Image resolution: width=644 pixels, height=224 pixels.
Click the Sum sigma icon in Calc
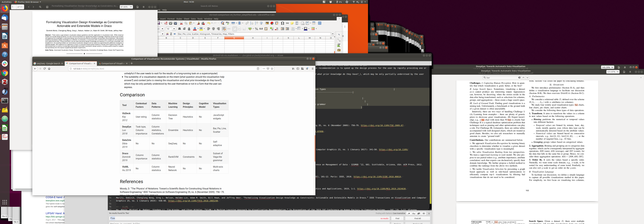(x=171, y=34)
